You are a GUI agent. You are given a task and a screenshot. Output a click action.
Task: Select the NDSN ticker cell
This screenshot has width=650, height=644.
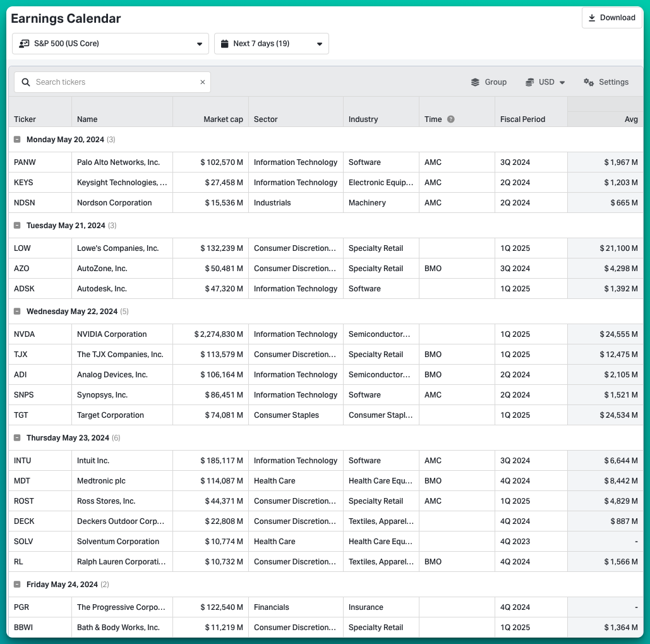[40, 203]
